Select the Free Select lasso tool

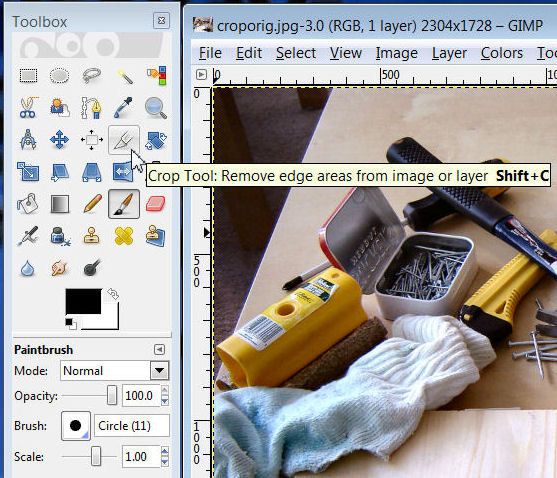coord(92,76)
